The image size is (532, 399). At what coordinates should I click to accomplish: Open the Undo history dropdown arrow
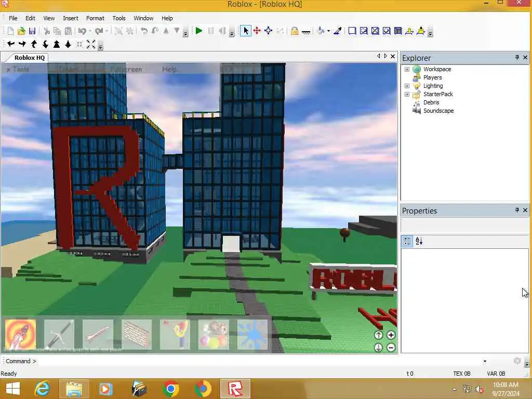point(90,31)
